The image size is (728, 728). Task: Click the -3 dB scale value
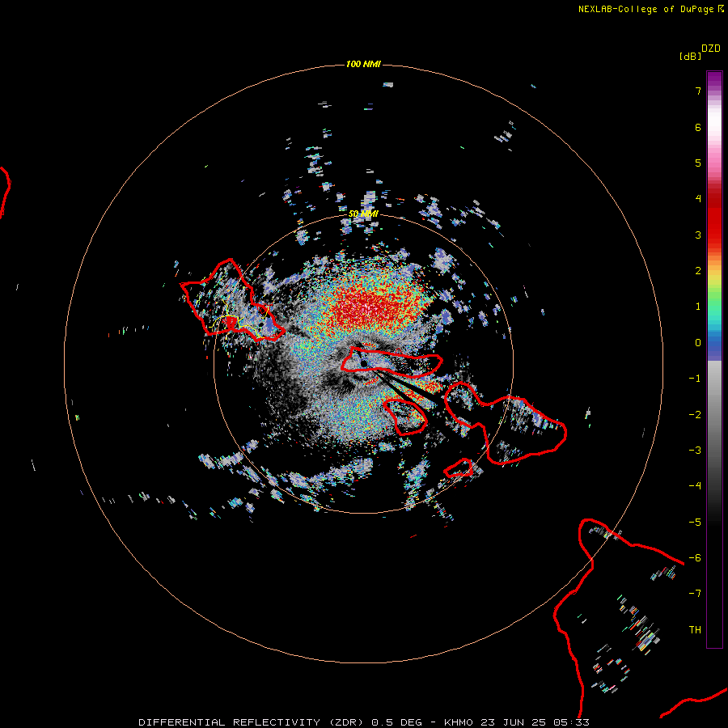(x=695, y=451)
